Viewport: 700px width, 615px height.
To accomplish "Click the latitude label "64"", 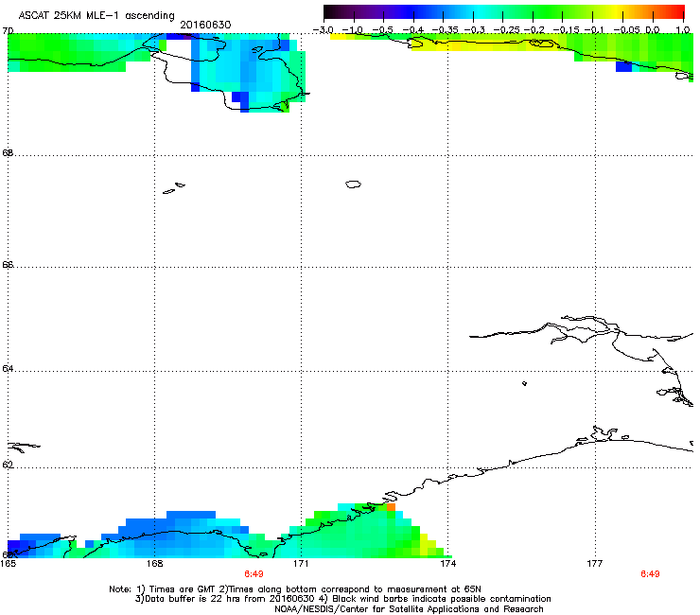I will click(8, 369).
